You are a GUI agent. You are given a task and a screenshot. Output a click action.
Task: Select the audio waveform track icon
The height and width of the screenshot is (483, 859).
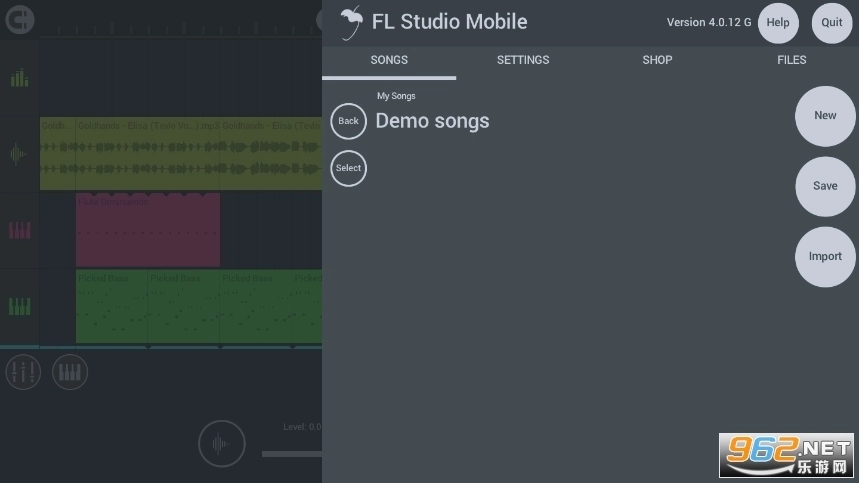click(x=19, y=154)
